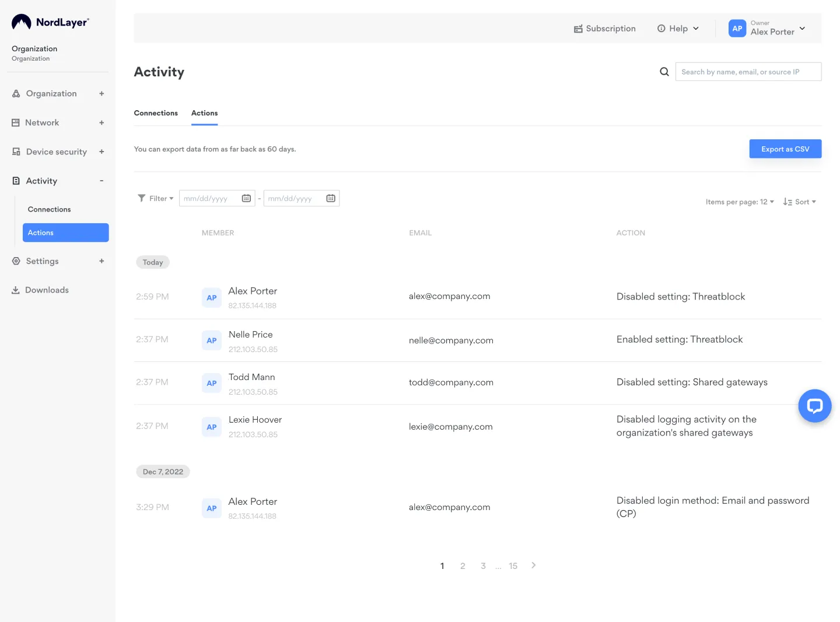The height and width of the screenshot is (622, 840).
Task: Click Todd Mann's AP avatar
Action: coord(212,383)
